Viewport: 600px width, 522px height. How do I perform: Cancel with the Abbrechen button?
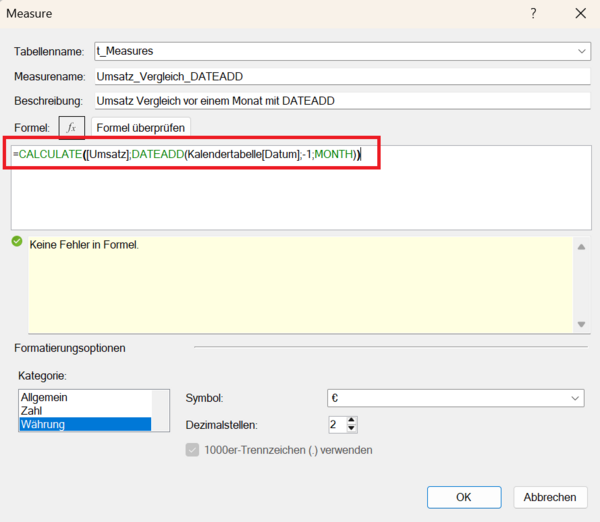[549, 497]
